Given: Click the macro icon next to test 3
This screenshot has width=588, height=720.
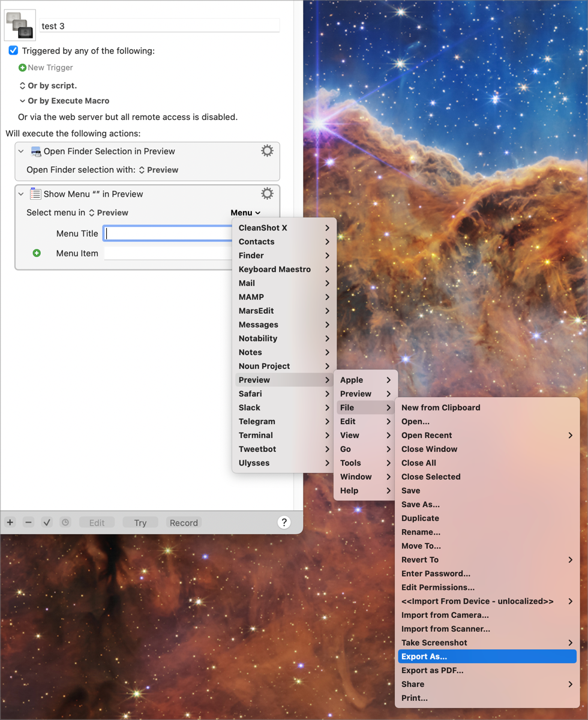Looking at the screenshot, I should (x=20, y=25).
